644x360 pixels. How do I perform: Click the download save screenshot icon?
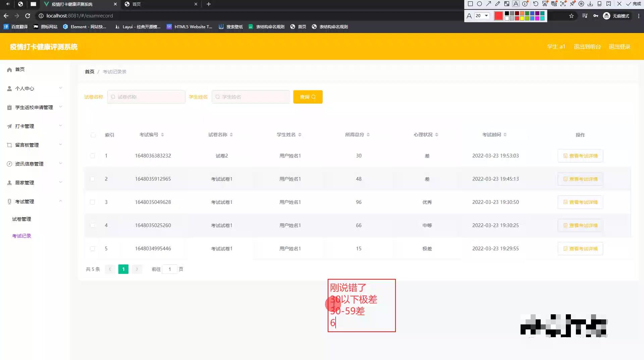click(590, 4)
